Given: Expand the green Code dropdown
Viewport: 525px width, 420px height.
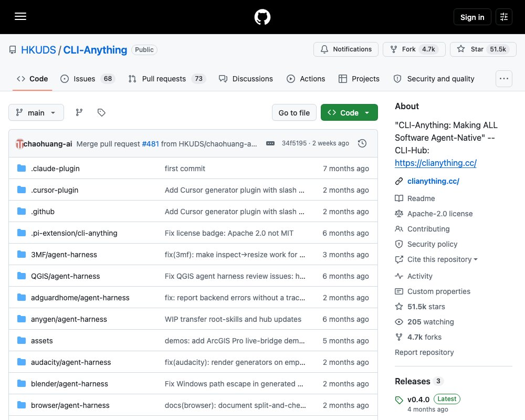Looking at the screenshot, I should point(349,112).
